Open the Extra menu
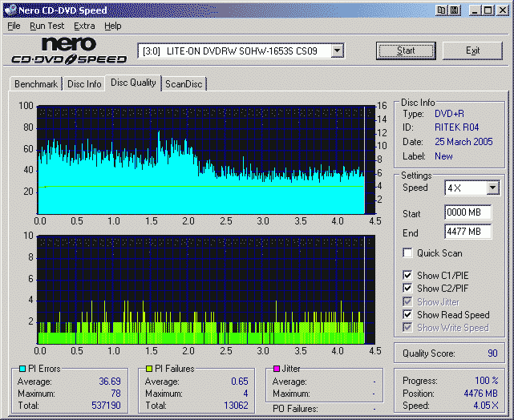The width and height of the screenshot is (514, 420). click(84, 26)
